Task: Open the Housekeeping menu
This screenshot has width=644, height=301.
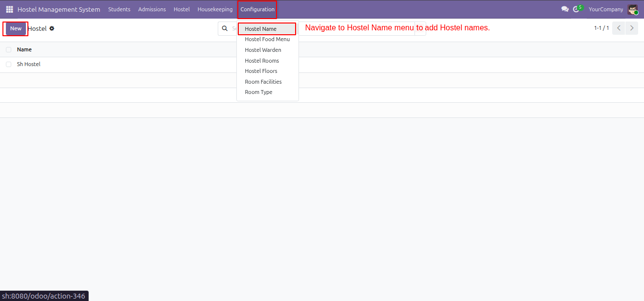Action: pos(215,9)
